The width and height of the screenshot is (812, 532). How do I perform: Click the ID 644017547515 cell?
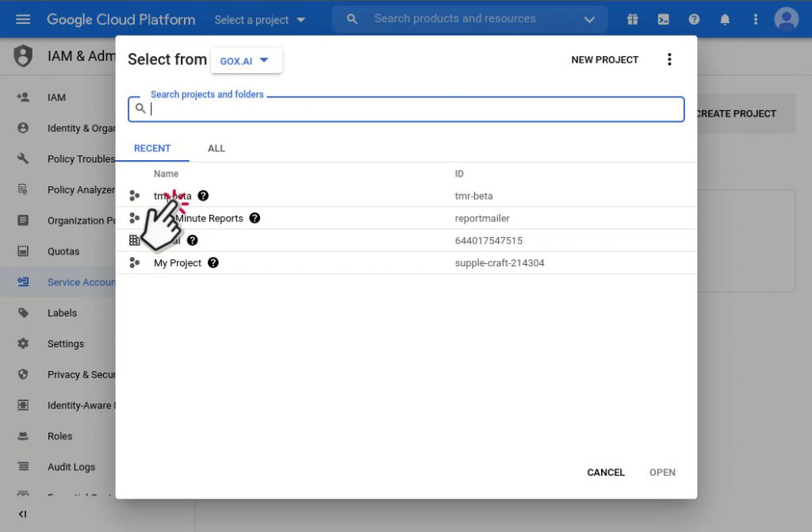[x=488, y=241]
